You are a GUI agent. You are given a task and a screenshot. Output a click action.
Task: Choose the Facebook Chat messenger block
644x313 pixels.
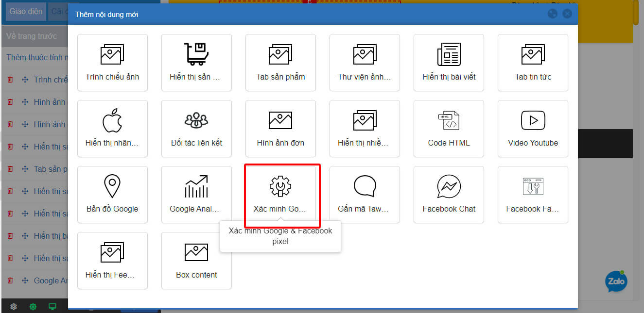[449, 194]
